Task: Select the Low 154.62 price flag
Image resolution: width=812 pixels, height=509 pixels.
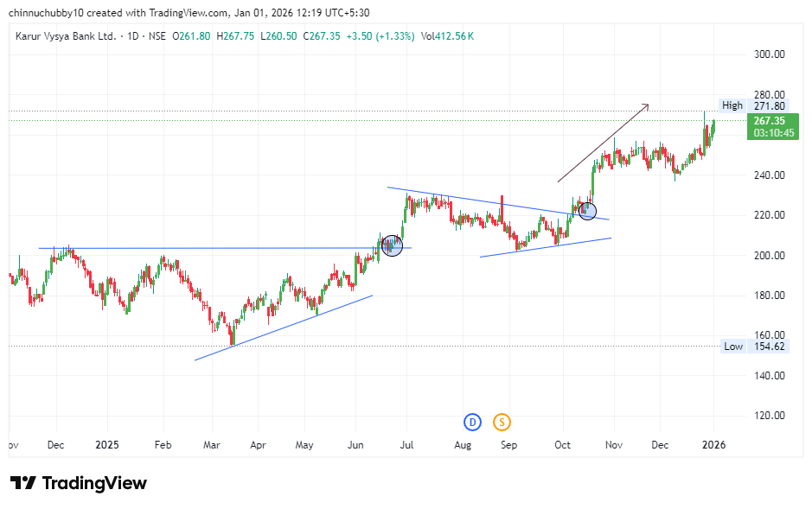Action: [752, 346]
